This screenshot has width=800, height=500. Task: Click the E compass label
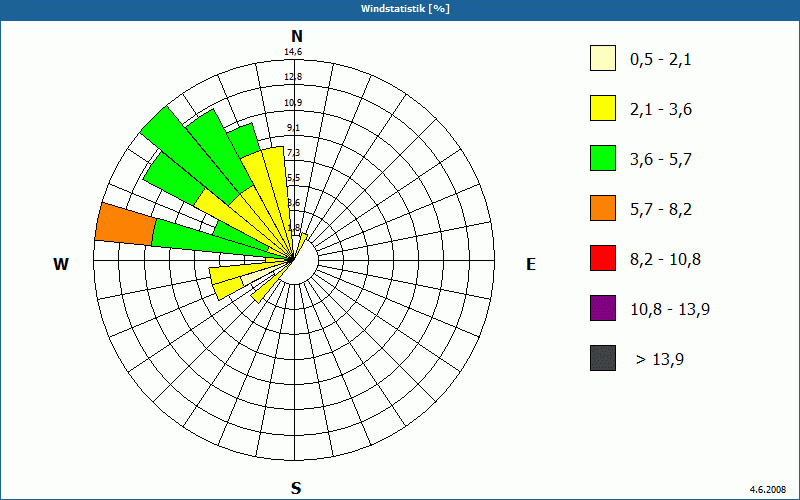pyautogui.click(x=531, y=264)
